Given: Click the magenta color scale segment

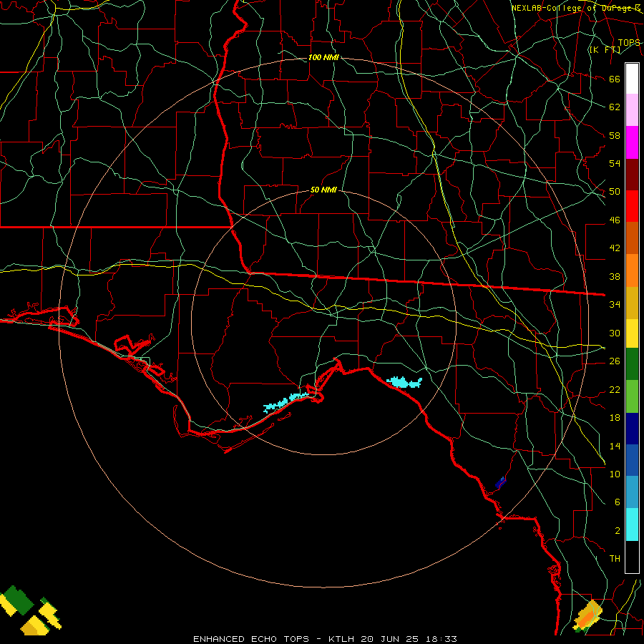Looking at the screenshot, I should (x=632, y=142).
